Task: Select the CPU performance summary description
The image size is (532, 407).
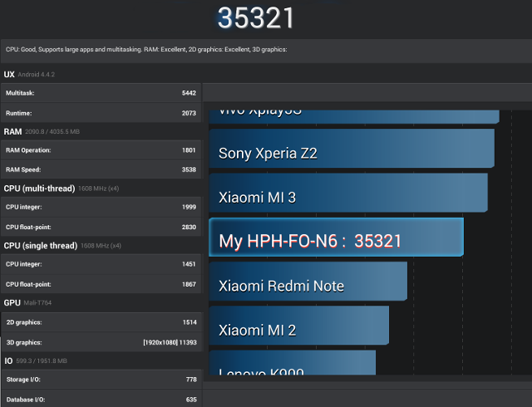Action: 146,50
